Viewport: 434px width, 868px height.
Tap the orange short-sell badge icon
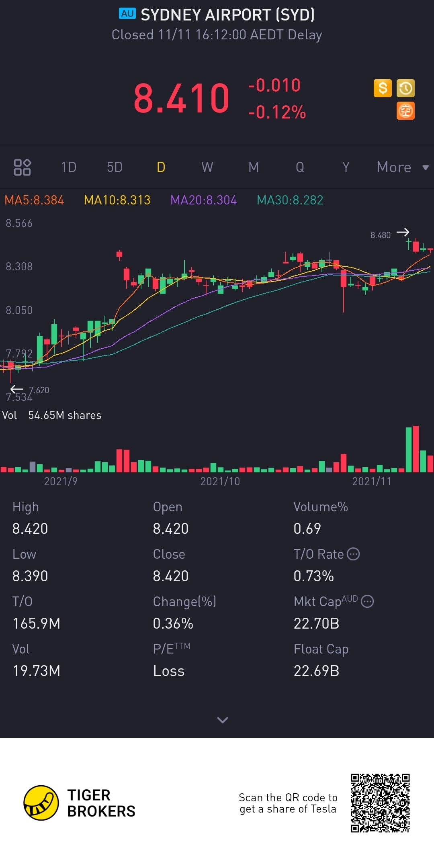[x=405, y=111]
